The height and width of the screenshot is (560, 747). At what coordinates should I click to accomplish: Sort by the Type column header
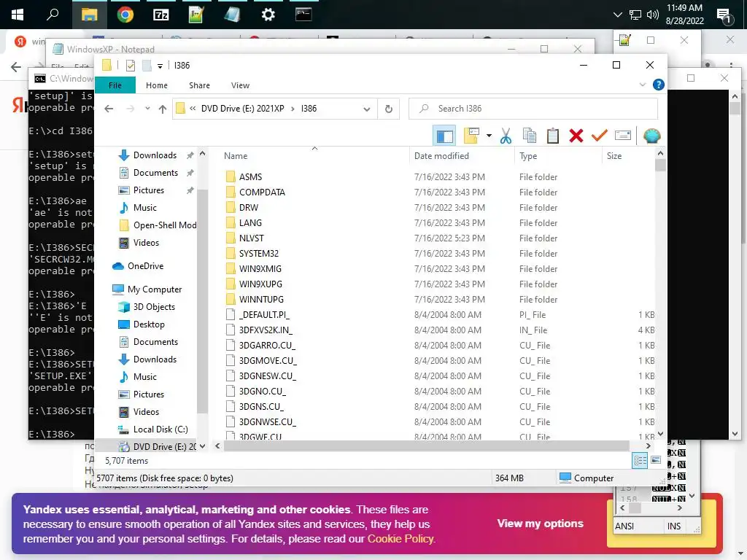click(528, 156)
